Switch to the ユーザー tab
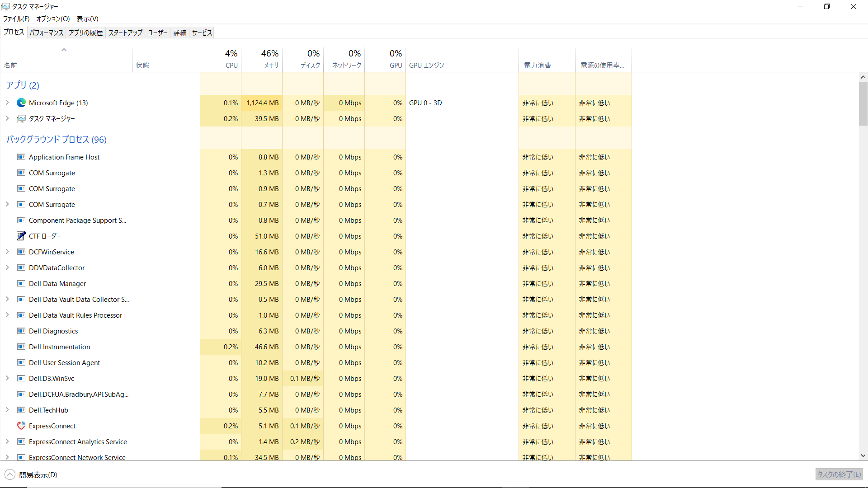868x488 pixels. tap(158, 33)
